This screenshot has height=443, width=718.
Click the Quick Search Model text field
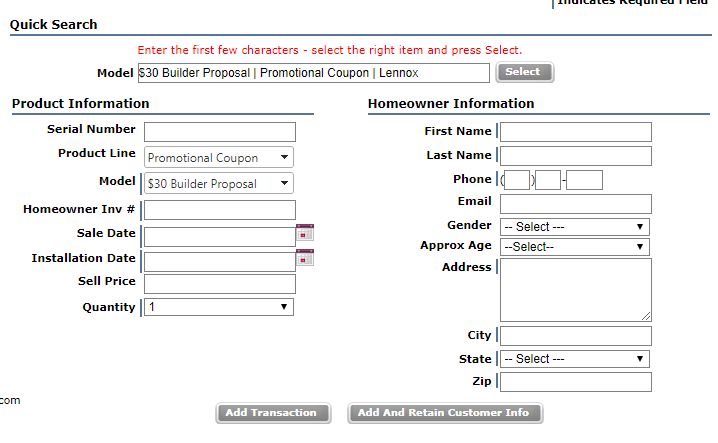point(314,73)
